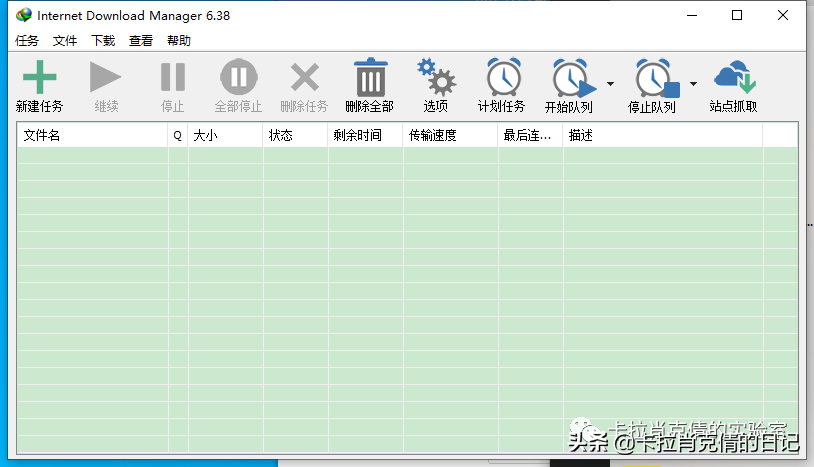
Task: Click the 停止队列 clock icon
Action: coord(656,78)
